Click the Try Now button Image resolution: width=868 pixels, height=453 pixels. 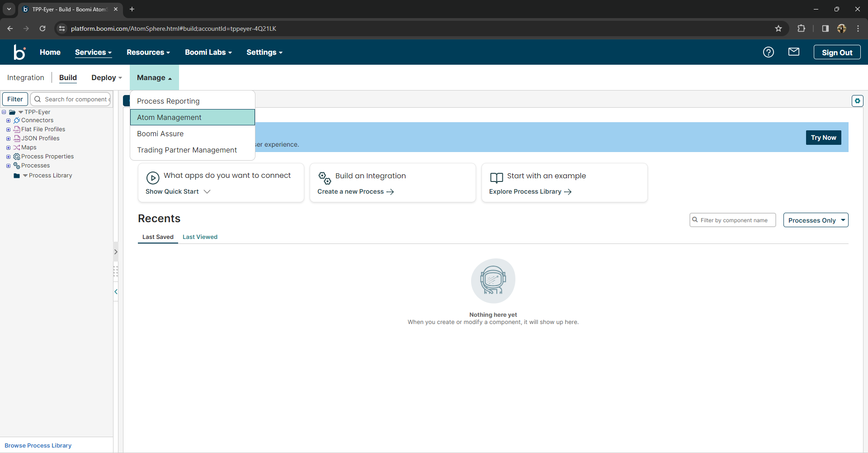pos(823,137)
